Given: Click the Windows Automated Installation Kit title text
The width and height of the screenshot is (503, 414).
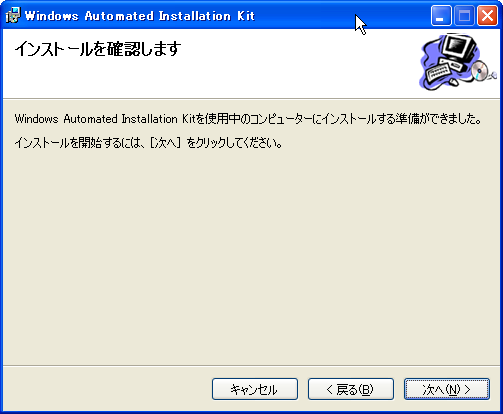Looking at the screenshot, I should click(x=140, y=16).
